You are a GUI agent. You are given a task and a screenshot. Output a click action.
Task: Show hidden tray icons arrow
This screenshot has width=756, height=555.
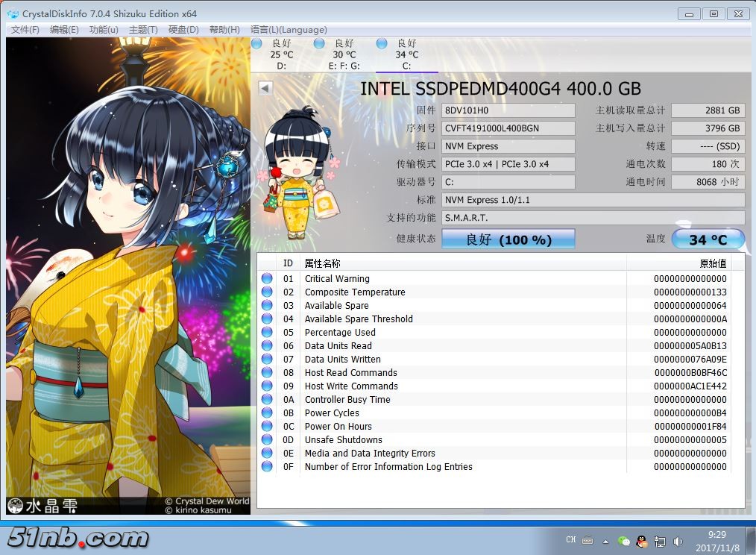[605, 541]
